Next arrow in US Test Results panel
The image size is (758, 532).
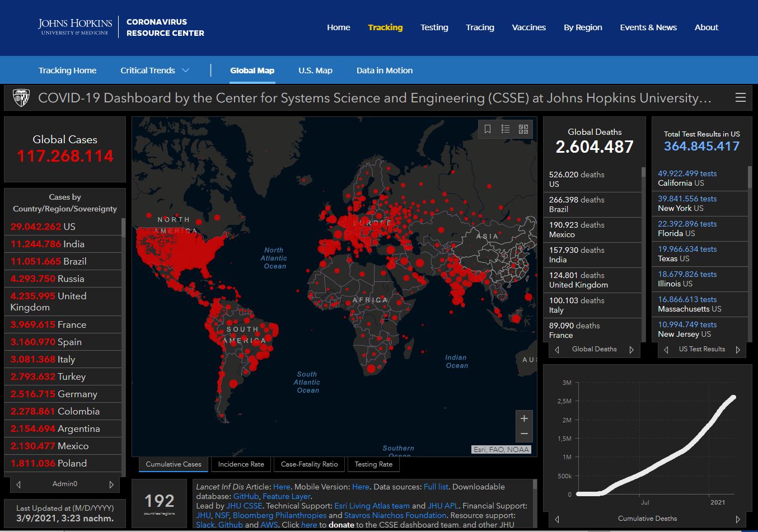coord(738,350)
